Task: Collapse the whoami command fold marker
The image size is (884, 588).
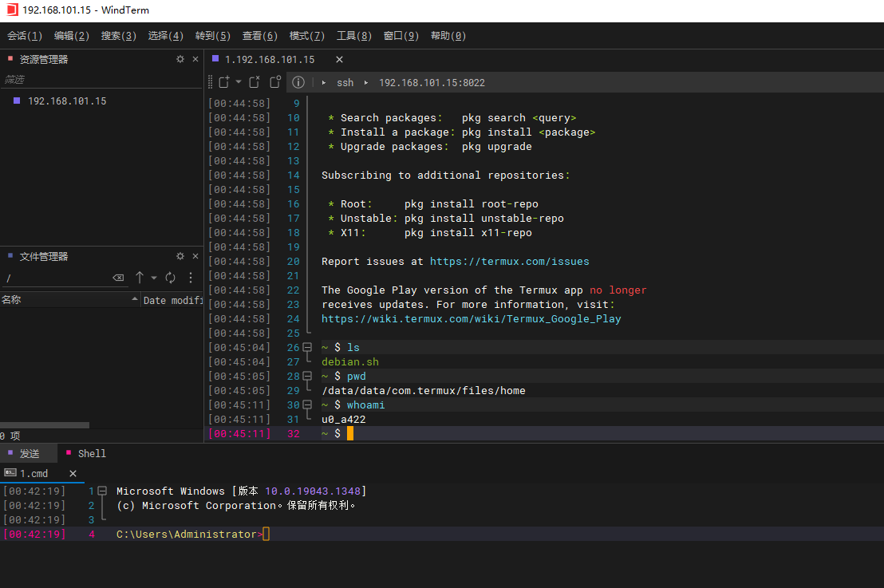Action: (307, 404)
